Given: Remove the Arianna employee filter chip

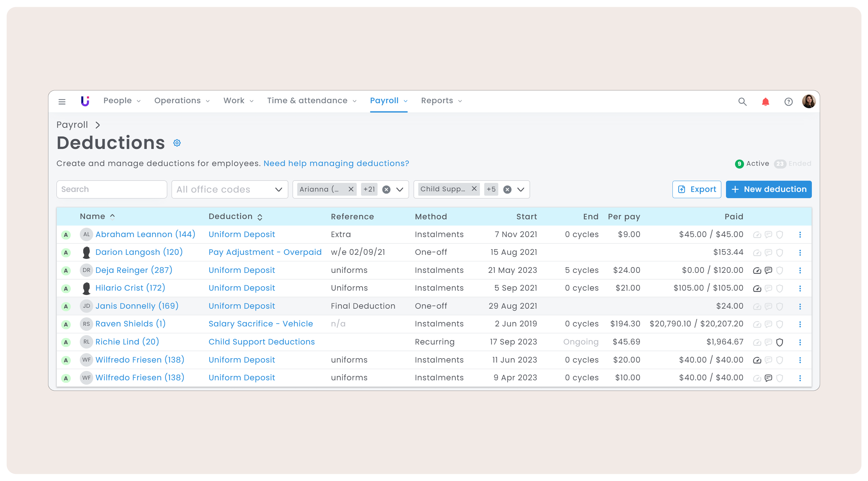Looking at the screenshot, I should (x=351, y=189).
